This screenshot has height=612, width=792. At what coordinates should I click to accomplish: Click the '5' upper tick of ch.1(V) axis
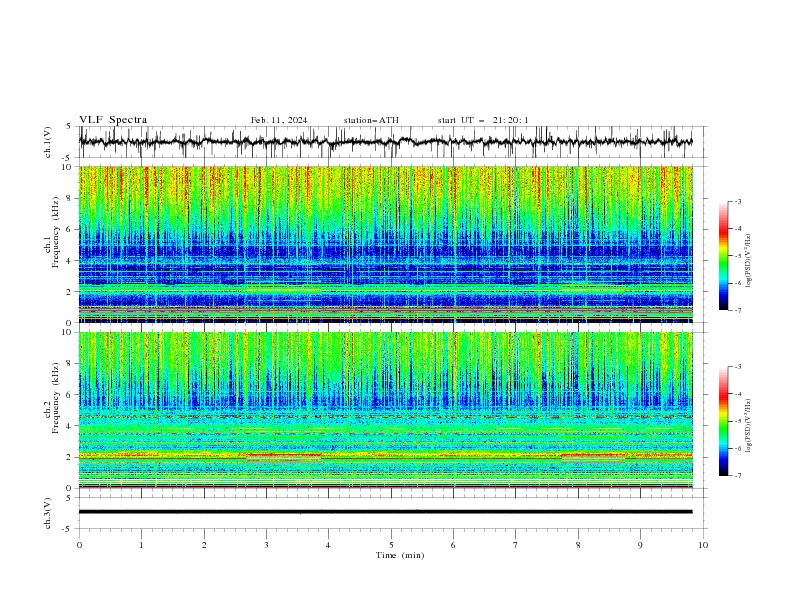click(x=69, y=127)
